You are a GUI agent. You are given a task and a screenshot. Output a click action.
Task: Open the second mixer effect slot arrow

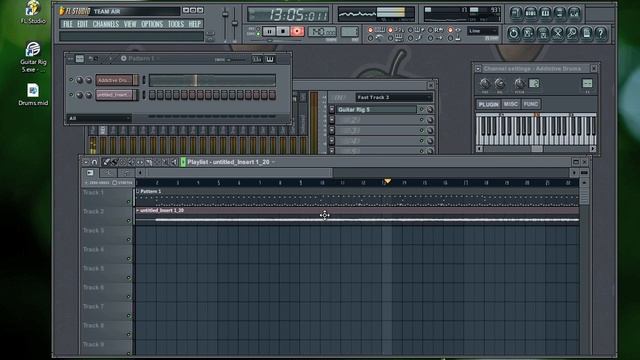tap(332, 120)
